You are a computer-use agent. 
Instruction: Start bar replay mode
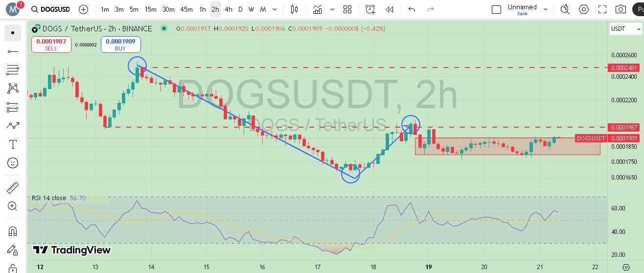[x=390, y=9]
